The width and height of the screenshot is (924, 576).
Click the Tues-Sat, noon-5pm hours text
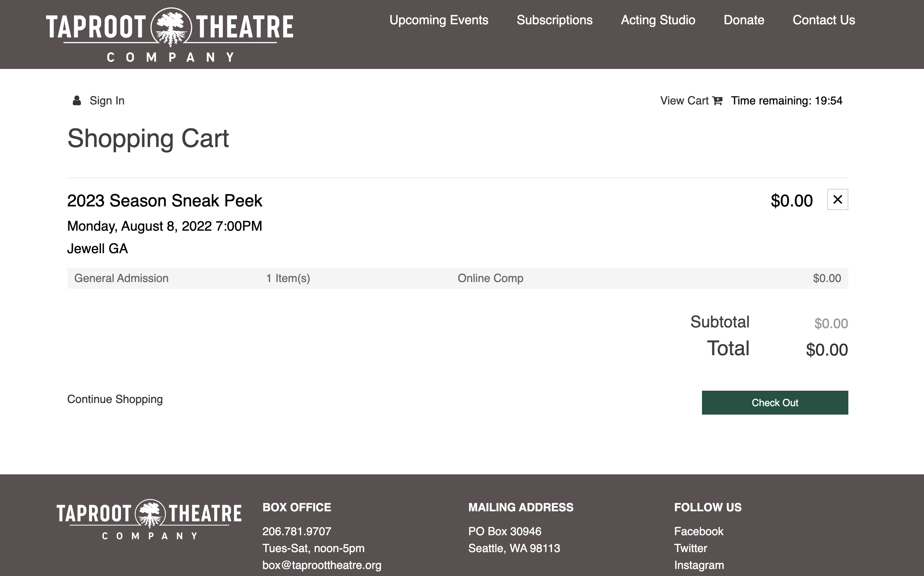pos(313,548)
